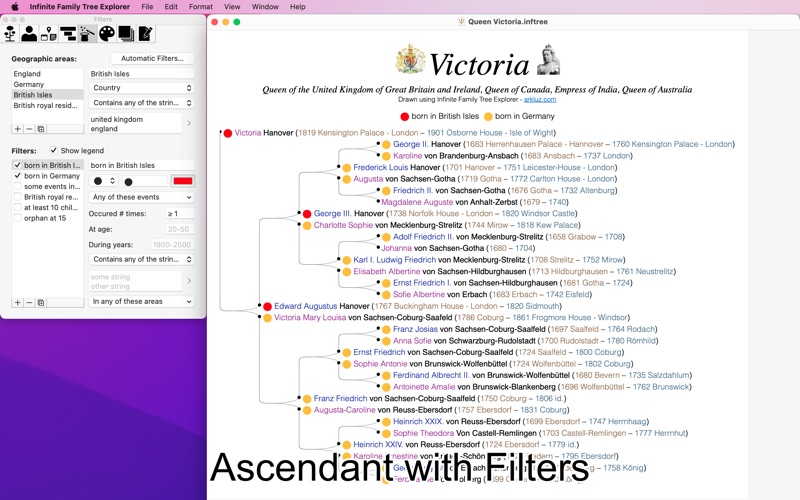Open the Help menu
800x500 pixels.
297,7
